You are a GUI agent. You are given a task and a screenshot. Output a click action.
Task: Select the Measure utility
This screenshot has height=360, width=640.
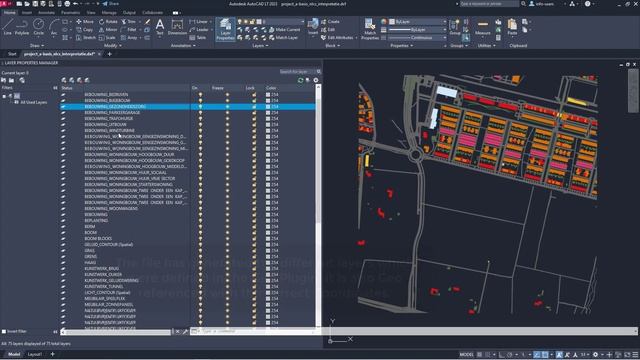482,27
